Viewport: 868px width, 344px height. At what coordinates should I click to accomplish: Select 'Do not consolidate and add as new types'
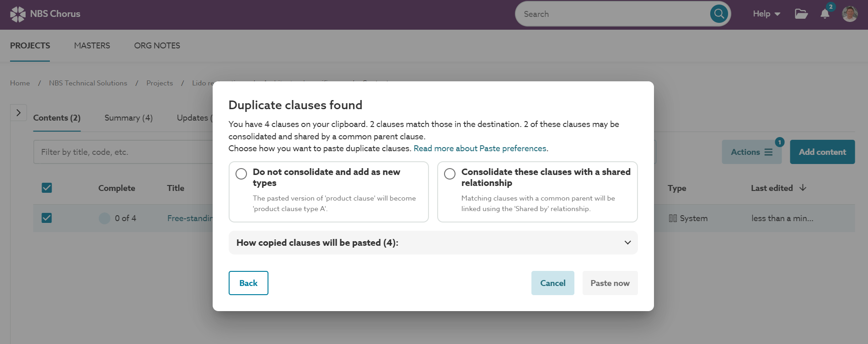click(x=241, y=174)
